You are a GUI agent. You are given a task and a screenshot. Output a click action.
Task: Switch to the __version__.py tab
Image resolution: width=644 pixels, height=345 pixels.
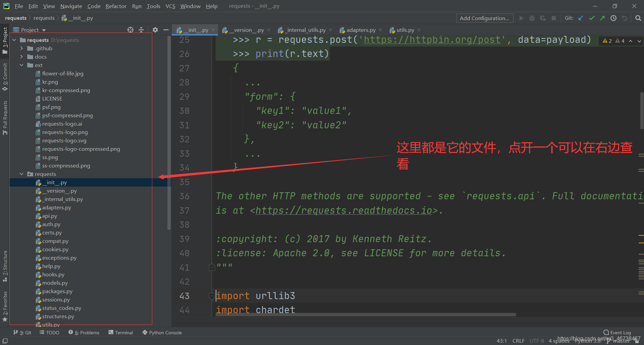[x=246, y=30]
